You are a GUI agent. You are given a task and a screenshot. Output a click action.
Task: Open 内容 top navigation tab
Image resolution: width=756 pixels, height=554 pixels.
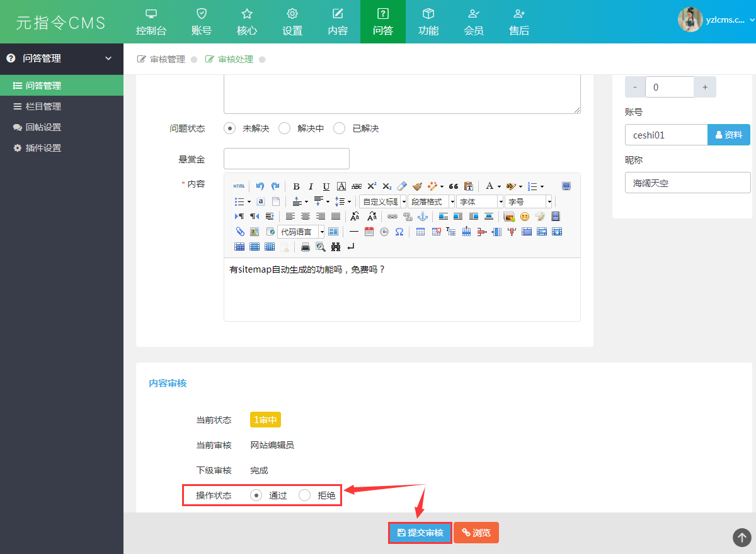pos(338,22)
